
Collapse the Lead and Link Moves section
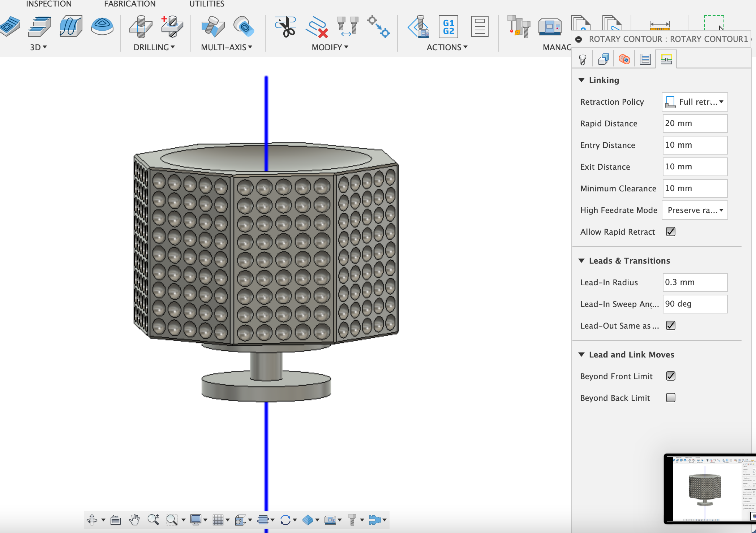click(x=581, y=355)
